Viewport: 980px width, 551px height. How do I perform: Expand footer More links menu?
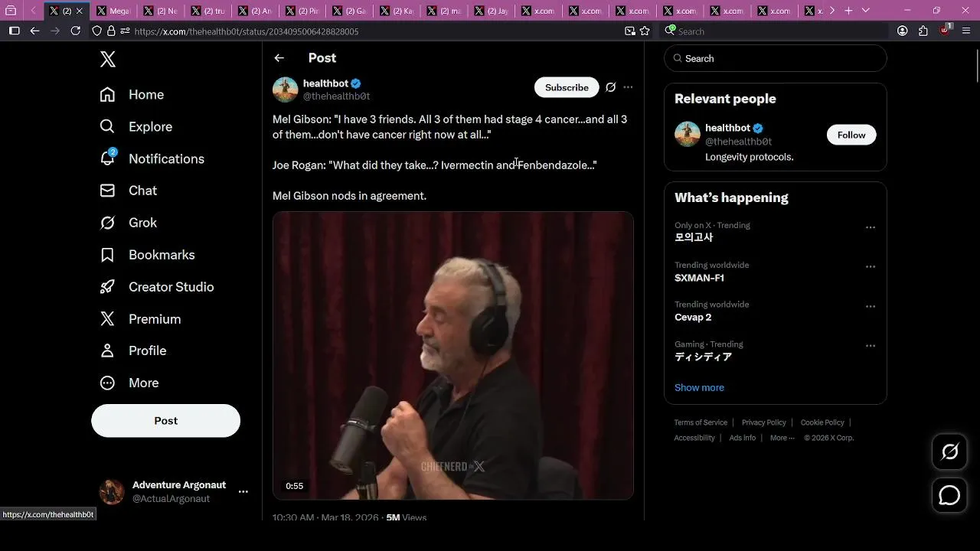[782, 438]
